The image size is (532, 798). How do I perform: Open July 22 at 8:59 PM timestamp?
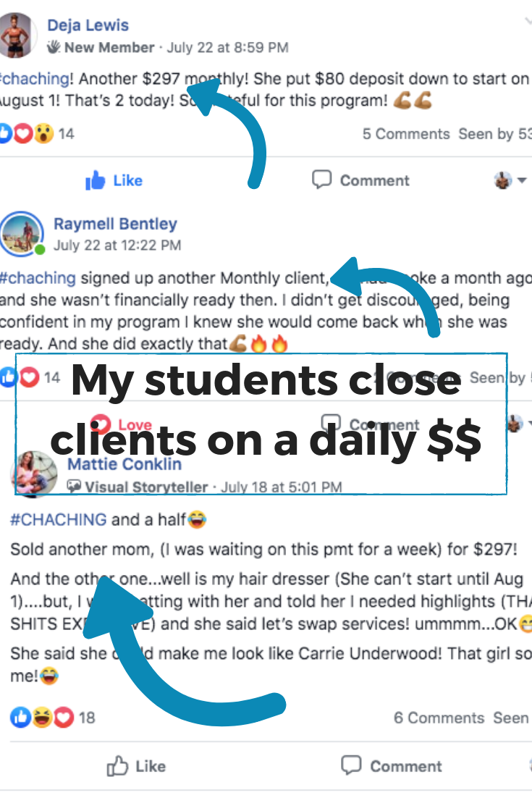228,47
